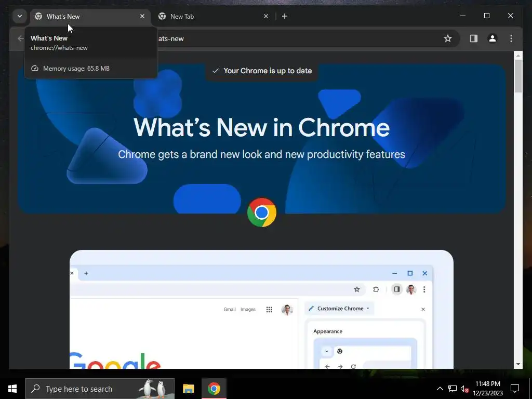
Task: Click the back navigation arrow
Action: 20,38
